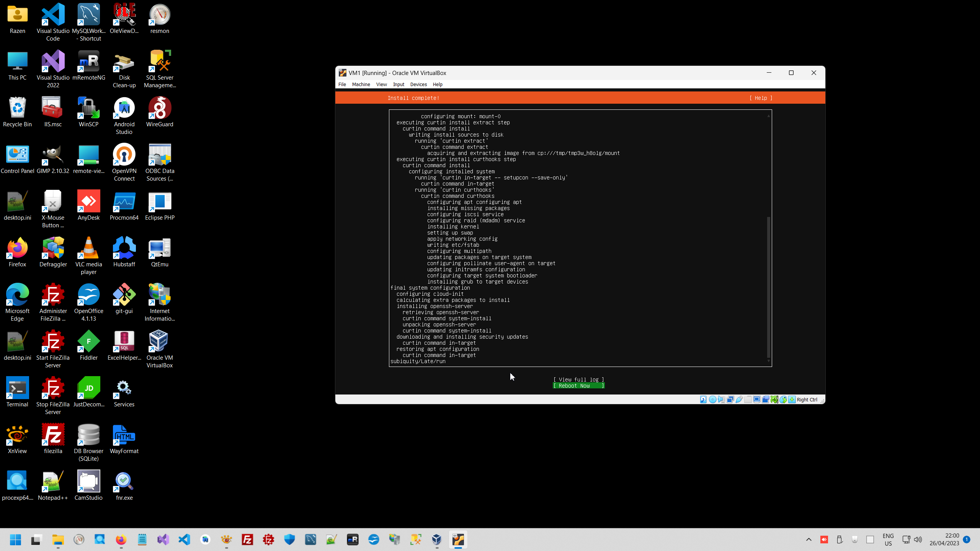
Task: Open the View menu in VirtualBox
Action: [381, 84]
